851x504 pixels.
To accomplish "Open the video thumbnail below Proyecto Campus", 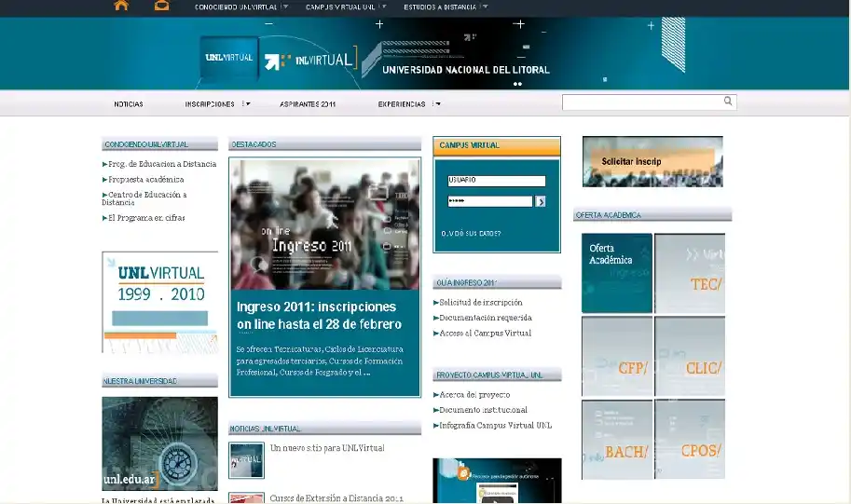I will pos(497,481).
